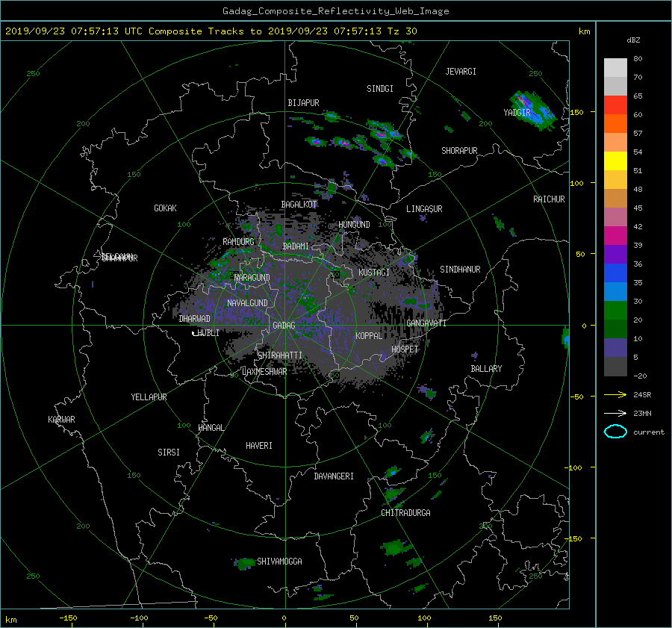Click the SINDGI city label
Viewport: 672px width, 628px height.
coord(380,89)
